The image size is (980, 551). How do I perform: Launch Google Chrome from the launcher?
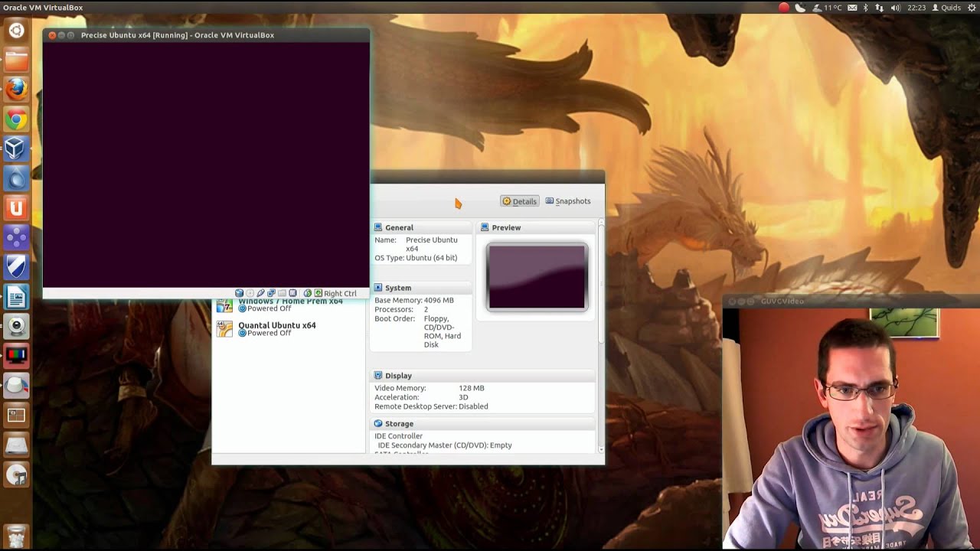[x=16, y=119]
